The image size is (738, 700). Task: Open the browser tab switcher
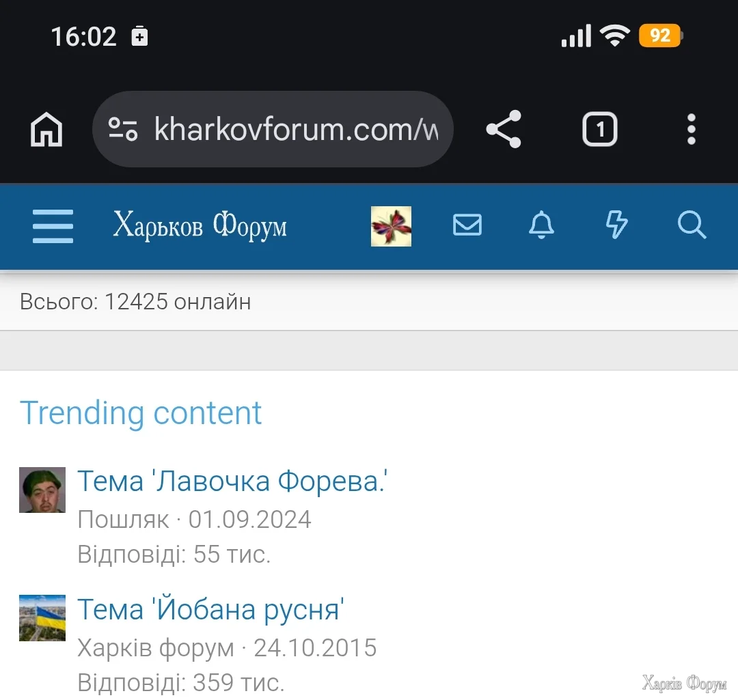599,129
